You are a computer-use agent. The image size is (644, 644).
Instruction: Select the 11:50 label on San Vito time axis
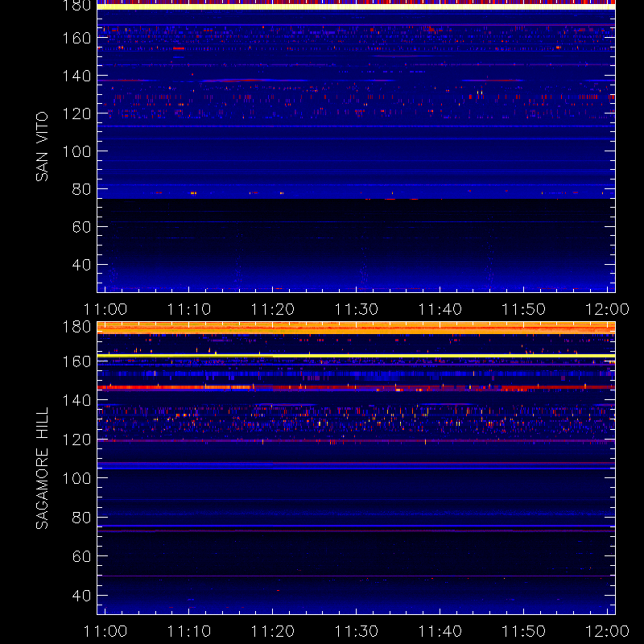tap(524, 309)
